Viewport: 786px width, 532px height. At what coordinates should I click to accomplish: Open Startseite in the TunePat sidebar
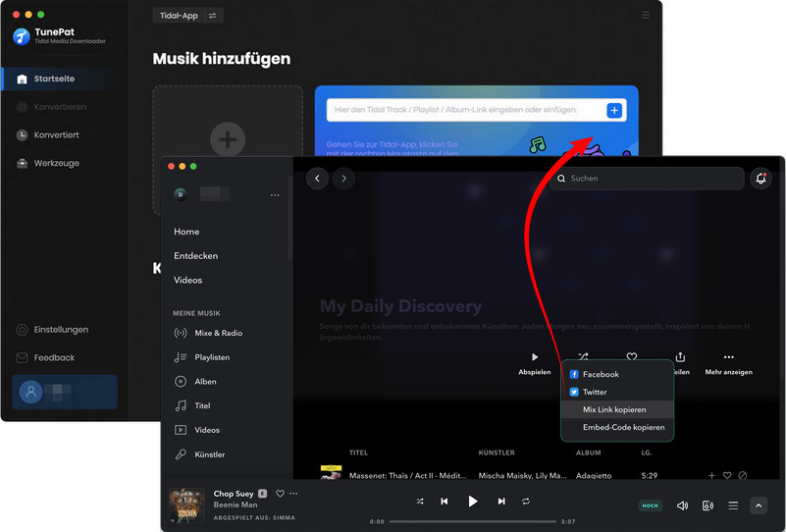[60, 79]
